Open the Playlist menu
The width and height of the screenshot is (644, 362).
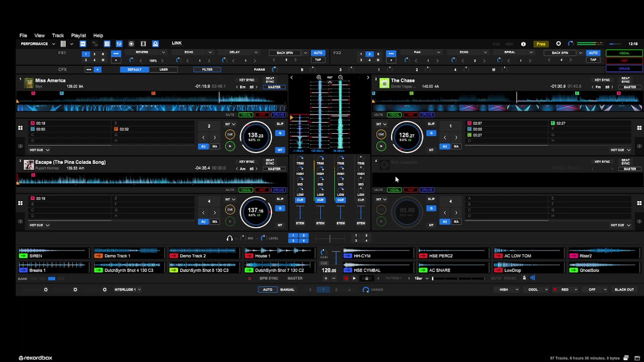tap(78, 36)
